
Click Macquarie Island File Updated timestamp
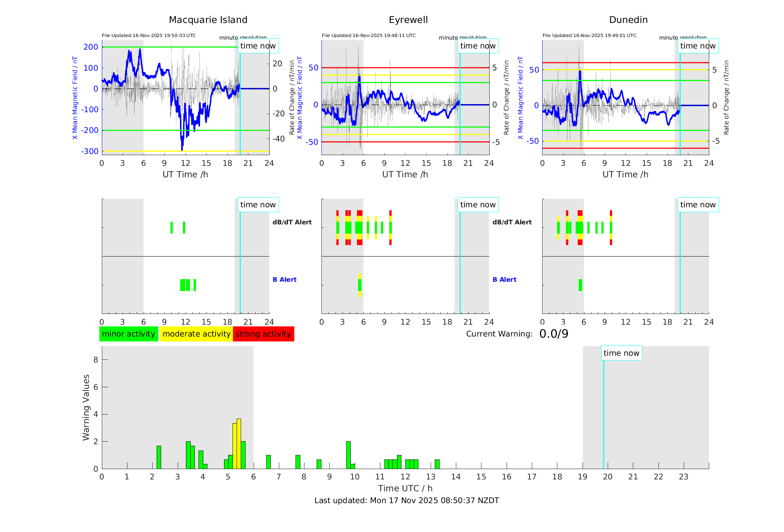pyautogui.click(x=149, y=36)
